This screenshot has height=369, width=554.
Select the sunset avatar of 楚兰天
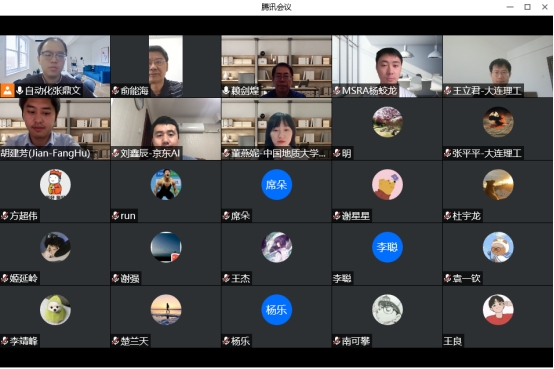point(166,310)
